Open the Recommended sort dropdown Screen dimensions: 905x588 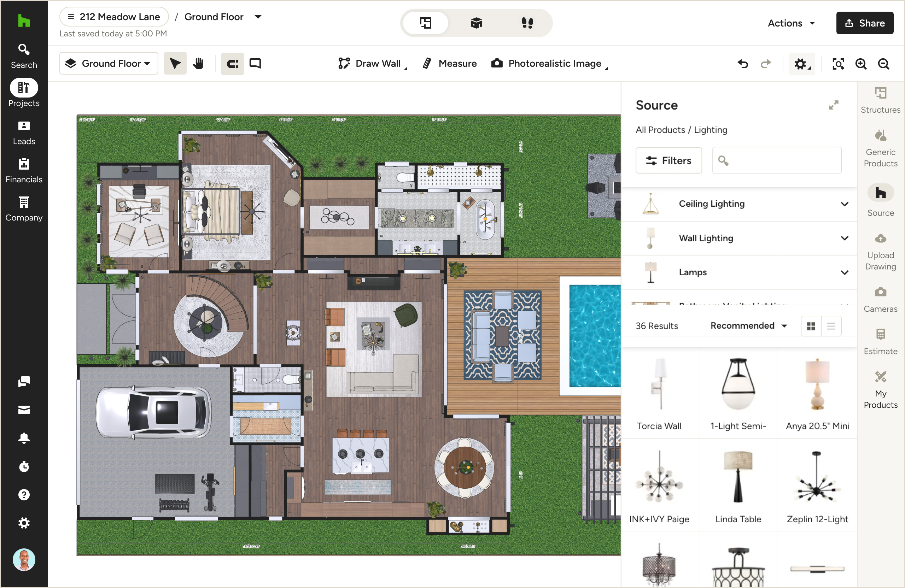point(748,326)
